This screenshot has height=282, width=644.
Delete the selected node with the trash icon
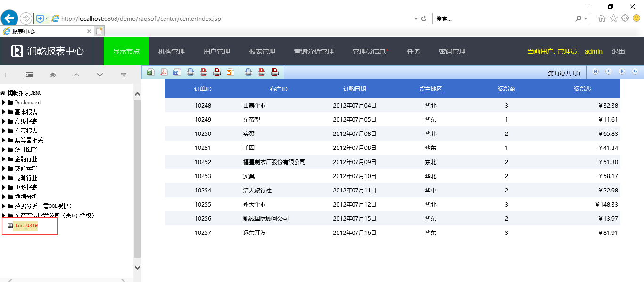coord(124,75)
